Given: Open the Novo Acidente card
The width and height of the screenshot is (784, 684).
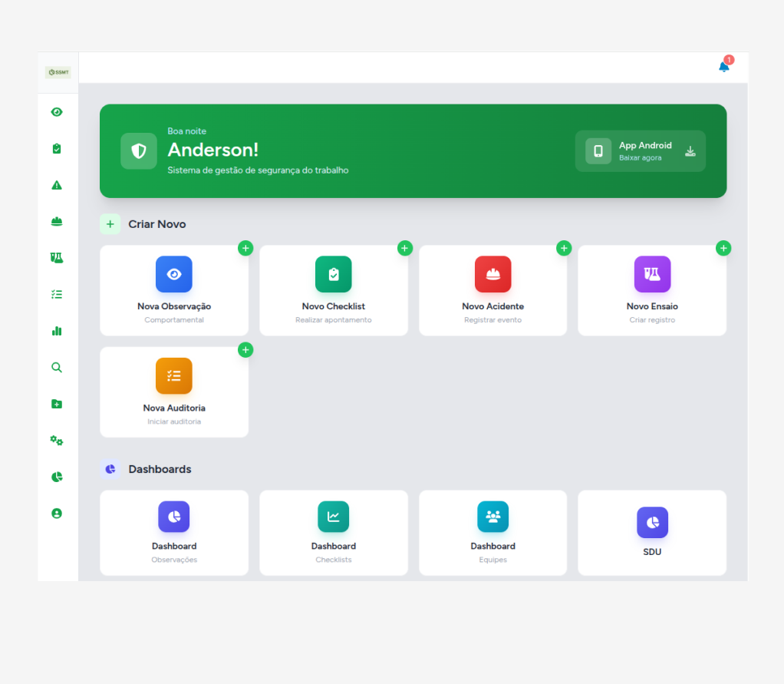Looking at the screenshot, I should pos(493,290).
